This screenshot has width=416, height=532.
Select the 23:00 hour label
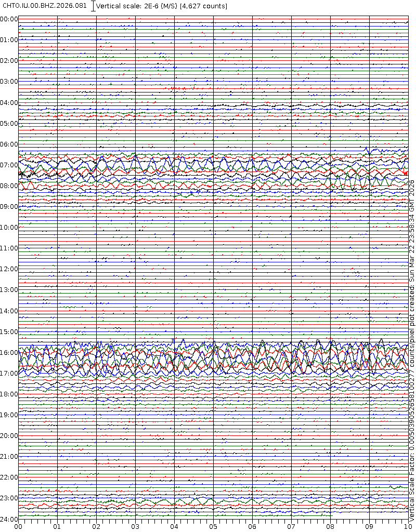(x=9, y=498)
